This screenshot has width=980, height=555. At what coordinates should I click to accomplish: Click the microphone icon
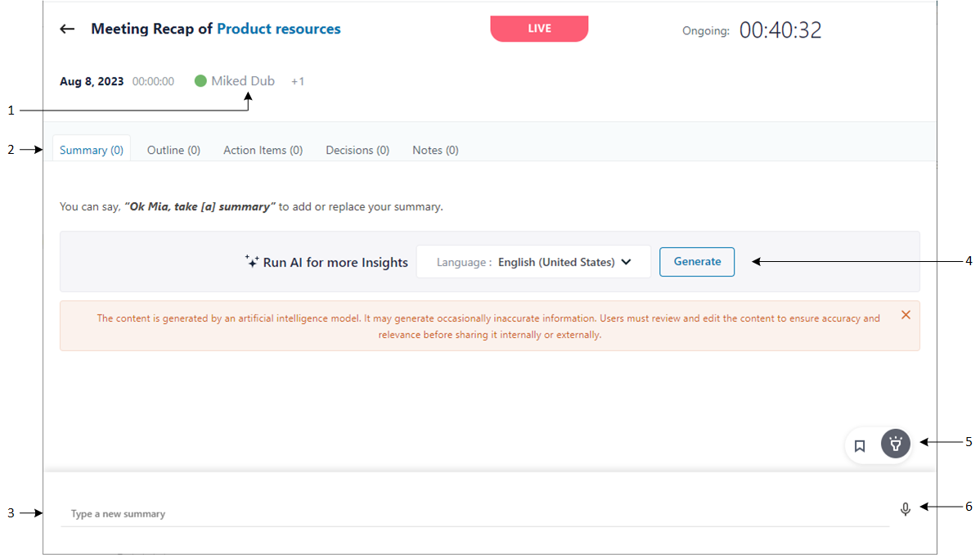pyautogui.click(x=906, y=509)
